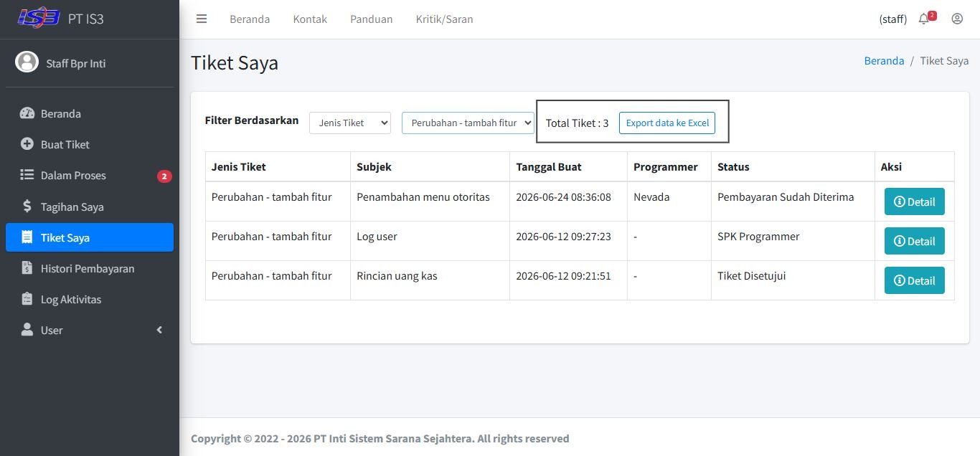Click the Filter Berdasarkan label
Image resolution: width=980 pixels, height=456 pixels.
[x=252, y=120]
